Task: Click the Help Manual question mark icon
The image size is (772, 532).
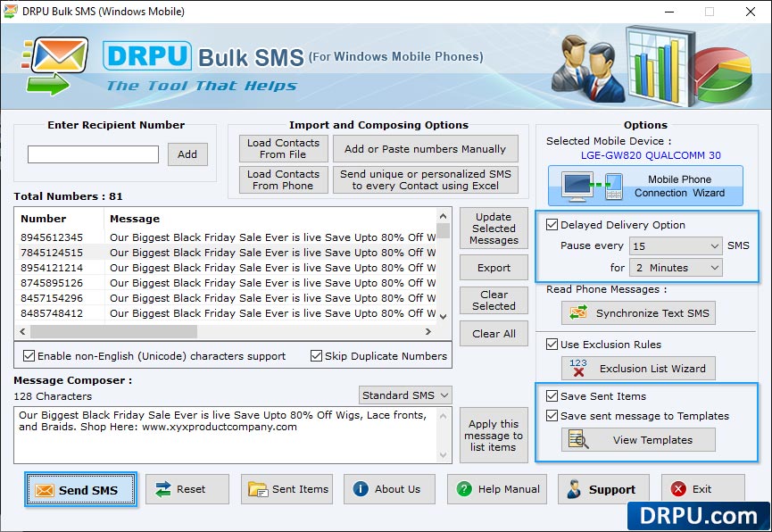Action: coord(464,488)
